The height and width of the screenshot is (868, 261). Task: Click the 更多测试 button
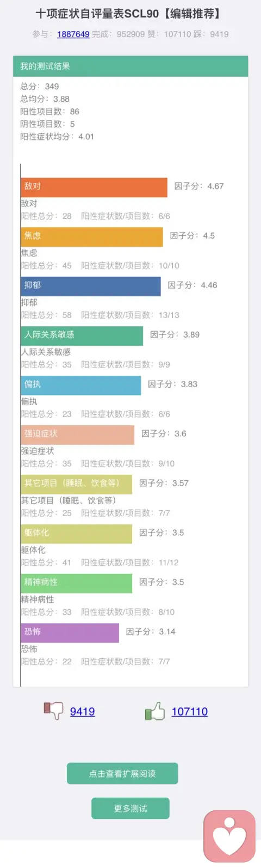130,808
